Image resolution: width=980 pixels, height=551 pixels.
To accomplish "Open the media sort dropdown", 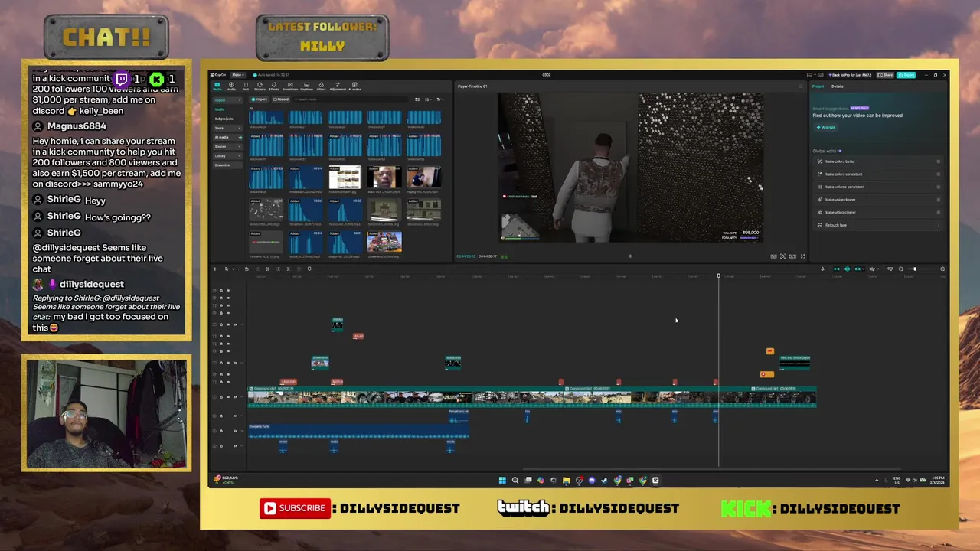I will (x=427, y=99).
